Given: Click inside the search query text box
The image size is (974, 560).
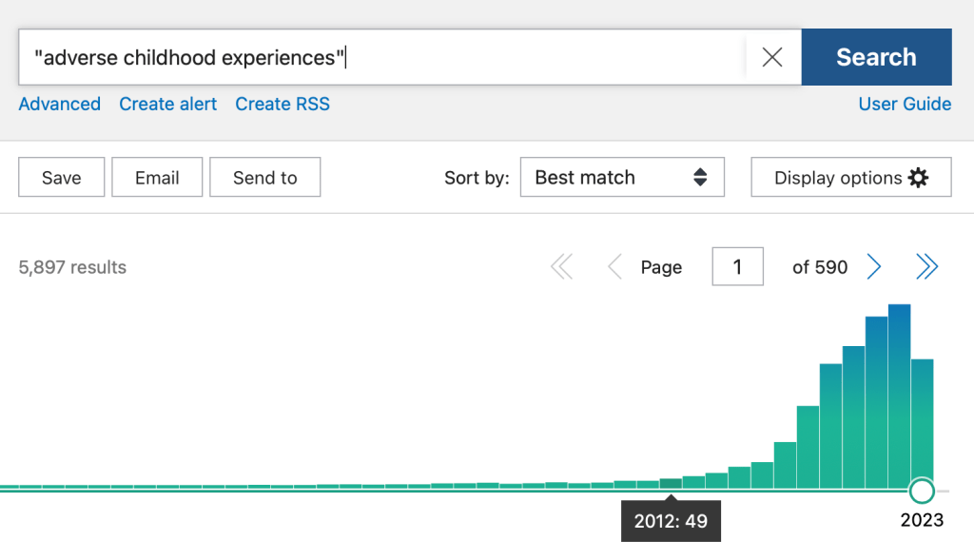Looking at the screenshot, I should pyautogui.click(x=380, y=57).
